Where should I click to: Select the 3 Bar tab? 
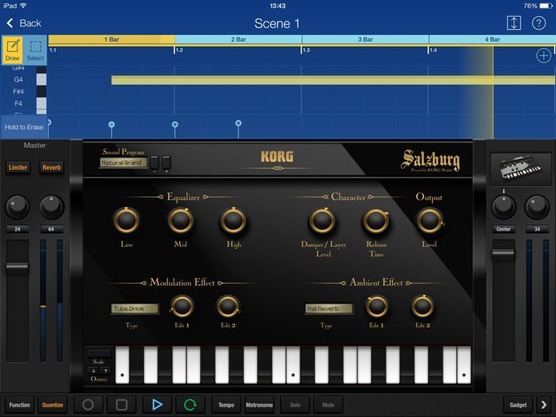(365, 39)
